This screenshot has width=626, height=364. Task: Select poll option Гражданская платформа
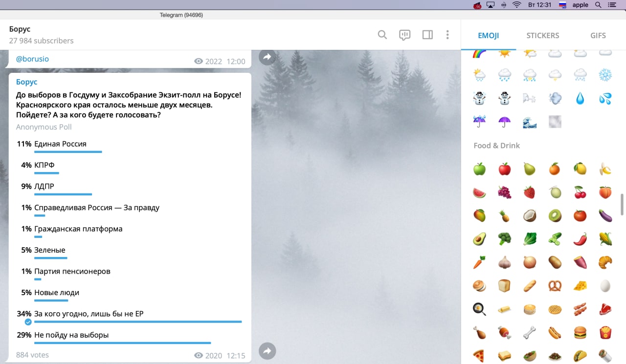click(x=130, y=231)
